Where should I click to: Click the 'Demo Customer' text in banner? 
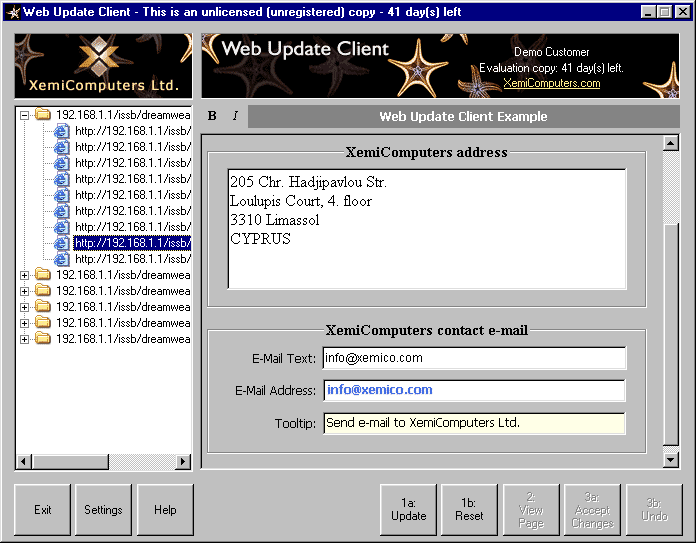(x=551, y=52)
